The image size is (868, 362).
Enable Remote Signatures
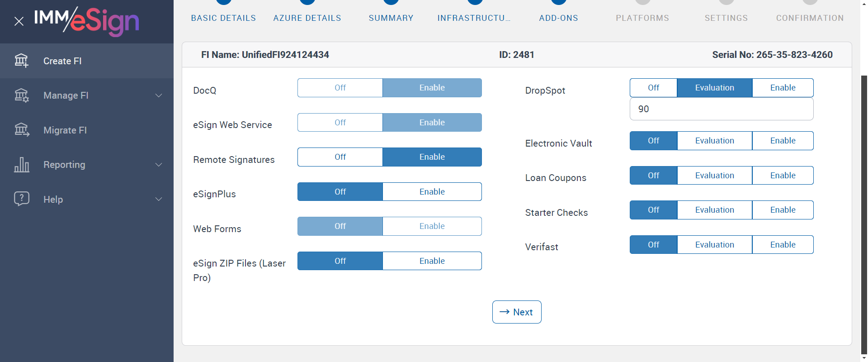tap(432, 157)
